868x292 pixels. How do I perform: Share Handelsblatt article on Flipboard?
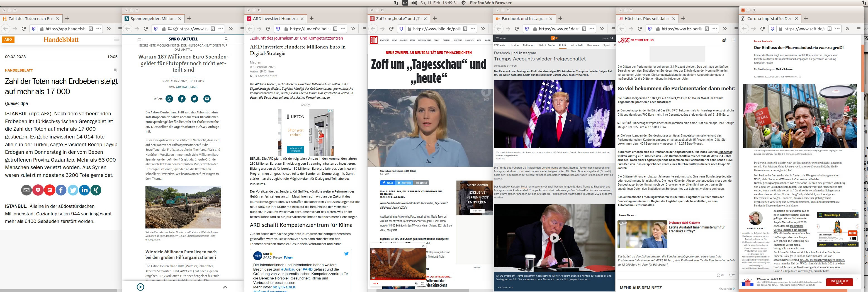point(50,190)
